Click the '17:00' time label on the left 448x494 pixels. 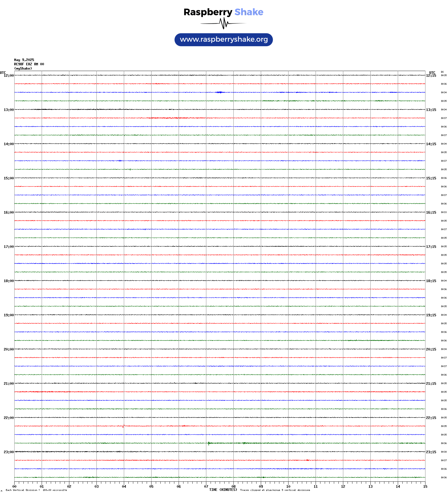click(x=9, y=247)
